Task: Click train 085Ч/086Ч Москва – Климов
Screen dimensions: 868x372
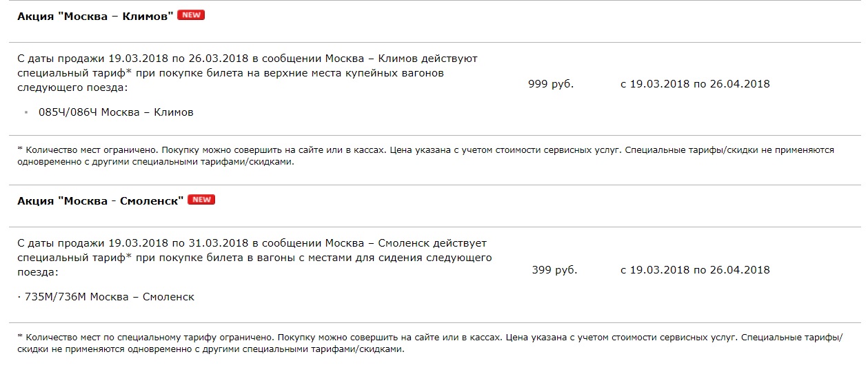Action: [116, 112]
